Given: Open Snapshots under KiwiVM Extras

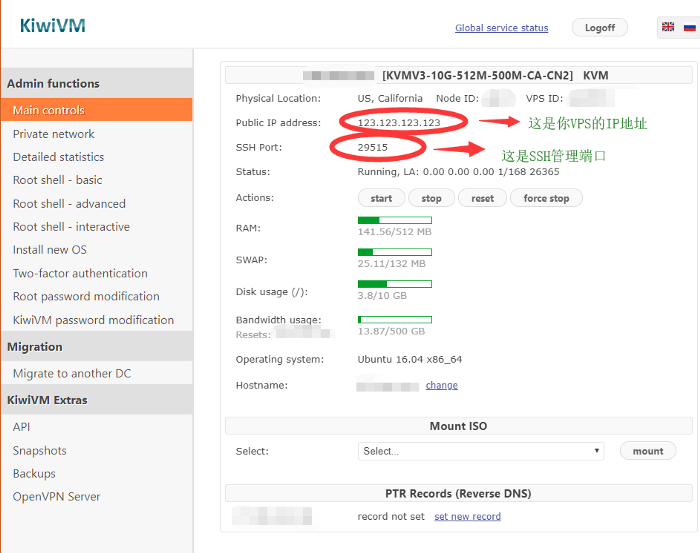Looking at the screenshot, I should point(39,450).
